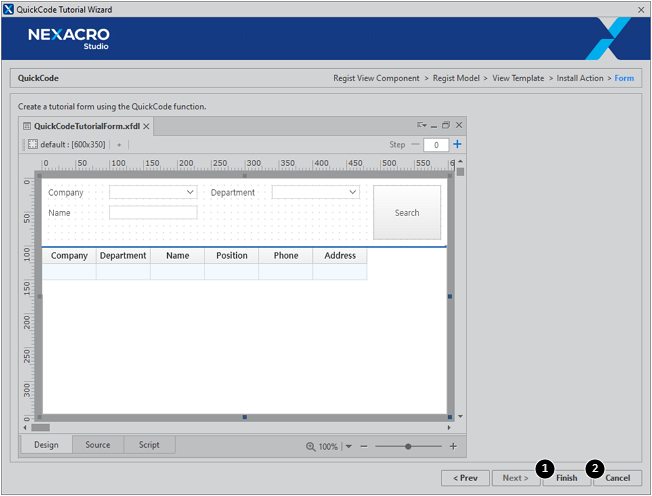
Task: Expand the Company combo box
Action: click(x=190, y=192)
